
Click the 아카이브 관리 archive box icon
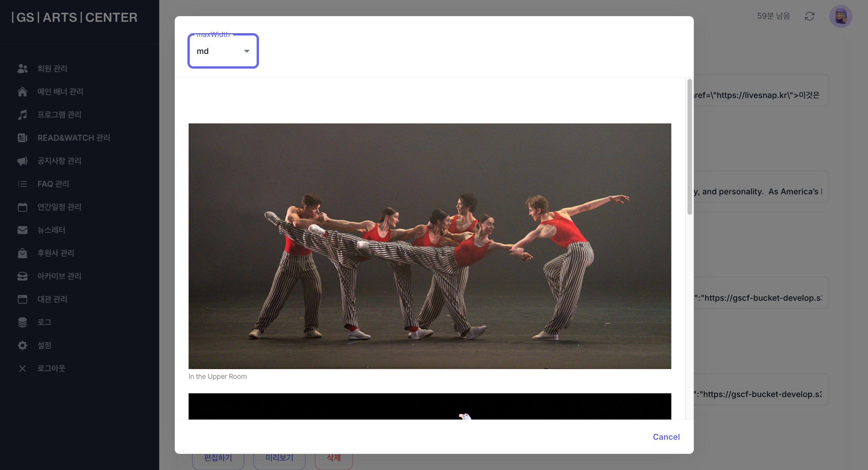[22, 276]
